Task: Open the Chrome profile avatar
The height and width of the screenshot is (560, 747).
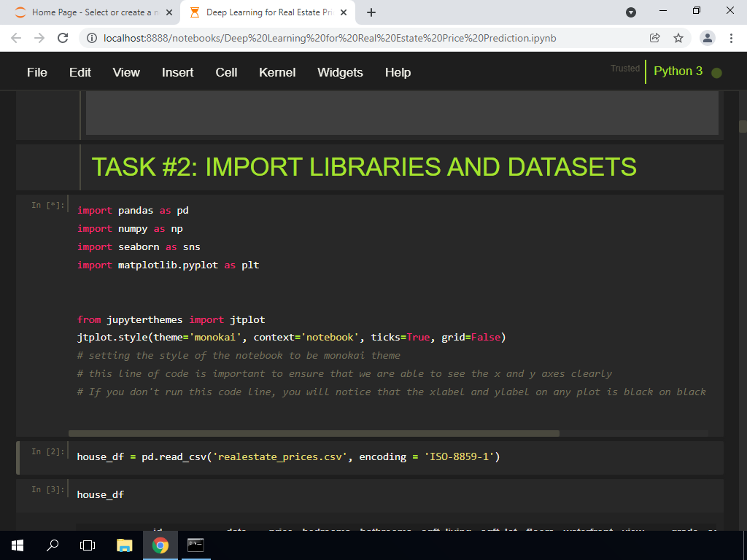Action: pyautogui.click(x=707, y=38)
